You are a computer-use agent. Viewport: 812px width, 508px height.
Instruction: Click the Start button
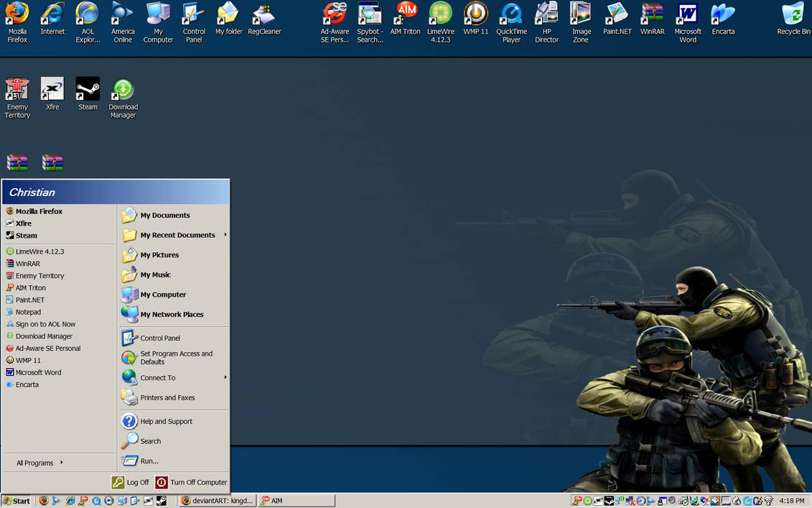coord(17,501)
